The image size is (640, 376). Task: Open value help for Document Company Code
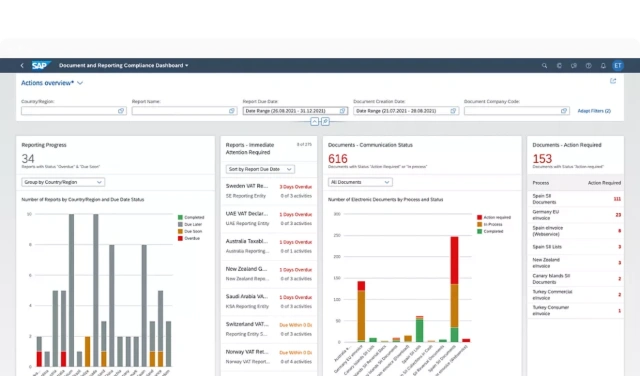(564, 111)
